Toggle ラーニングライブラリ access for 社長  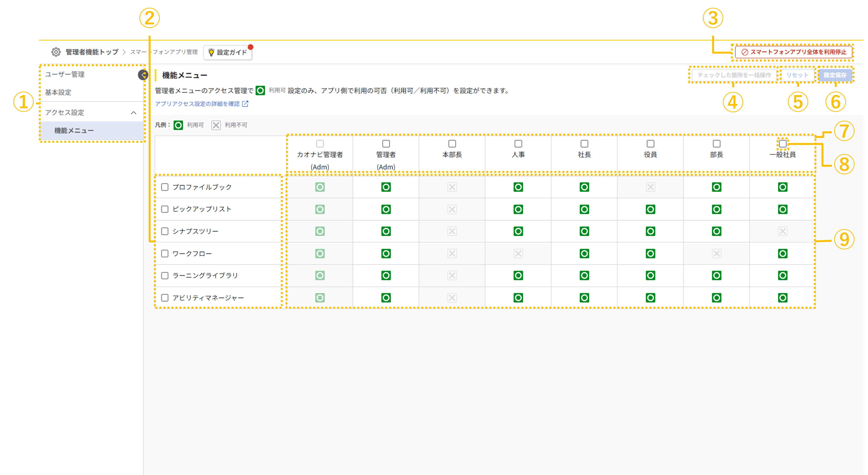[x=584, y=276]
